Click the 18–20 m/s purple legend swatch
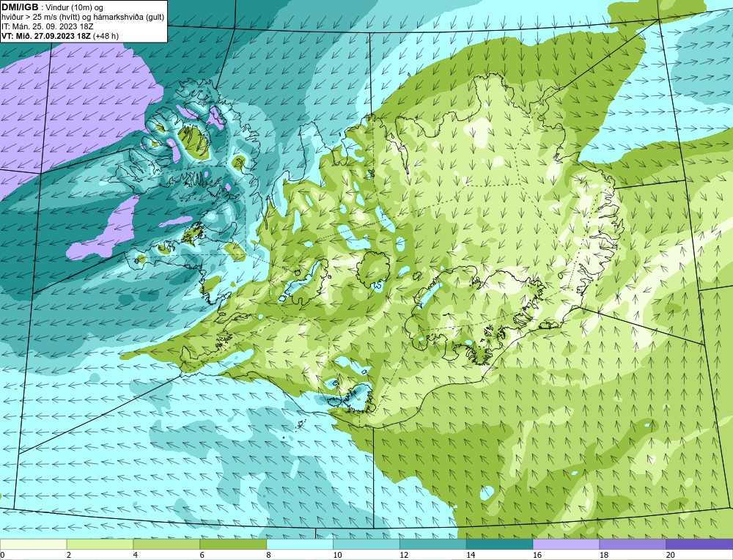This screenshot has width=733, height=560. pos(633,544)
